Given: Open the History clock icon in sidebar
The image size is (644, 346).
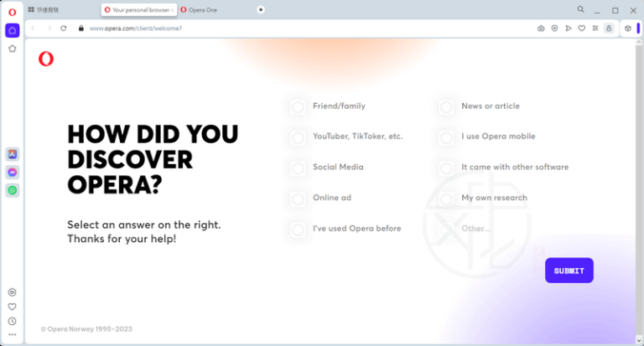Looking at the screenshot, I should click(12, 321).
